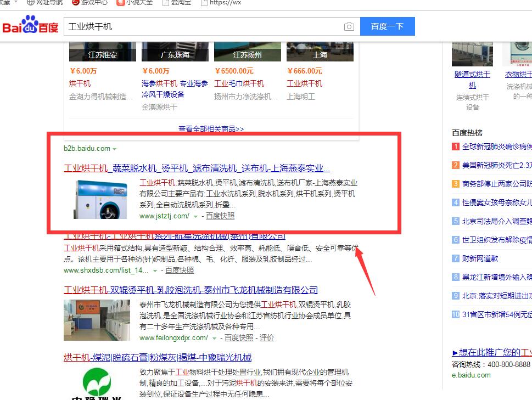Open the 网址导航 bookmark
Image resolution: width=532 pixels, height=400 pixels.
click(45, 2)
